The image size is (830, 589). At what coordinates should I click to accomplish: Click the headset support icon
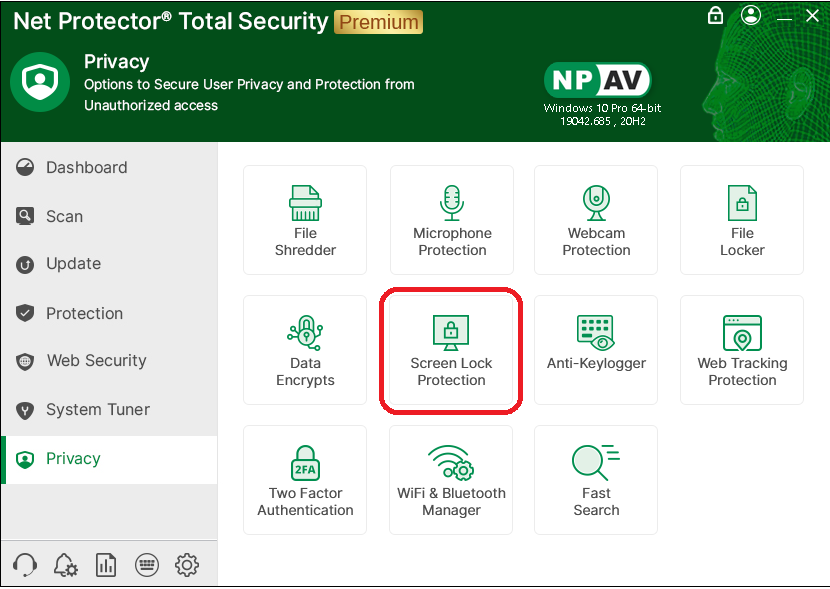[x=26, y=565]
